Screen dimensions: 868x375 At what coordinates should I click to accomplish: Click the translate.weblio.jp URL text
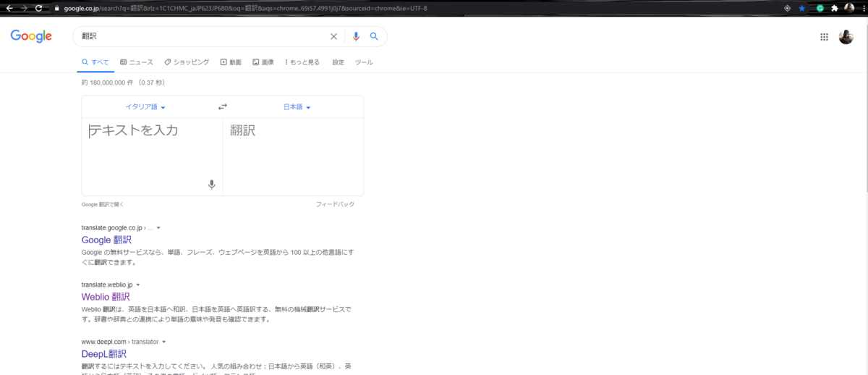pyautogui.click(x=106, y=285)
